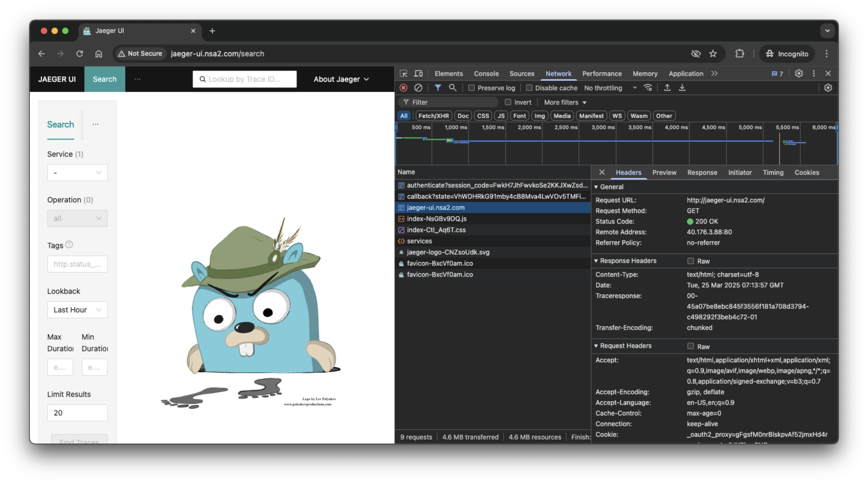868x483 pixels.
Task: Open network conditions wifi icon
Action: pos(648,88)
